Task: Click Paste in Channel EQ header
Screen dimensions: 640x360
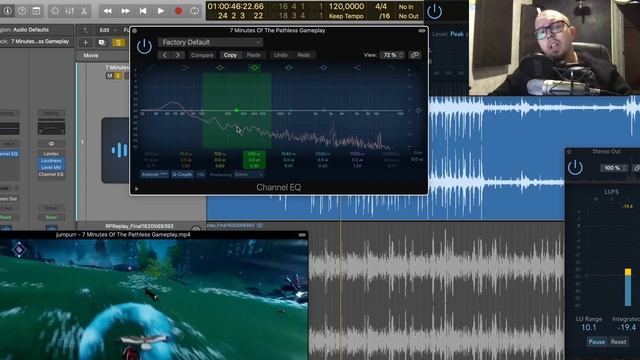Action: pyautogui.click(x=253, y=55)
